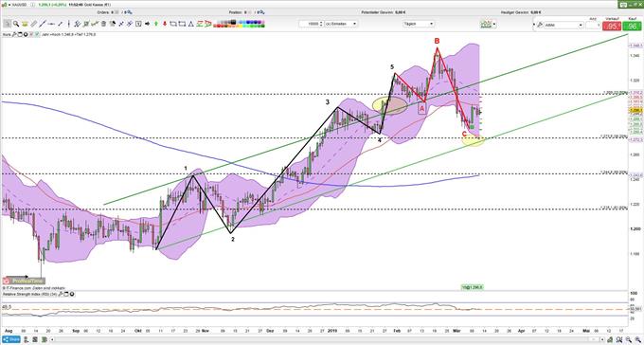Select the black arrow drawing tool
The height and width of the screenshot is (345, 644).
[147, 24]
